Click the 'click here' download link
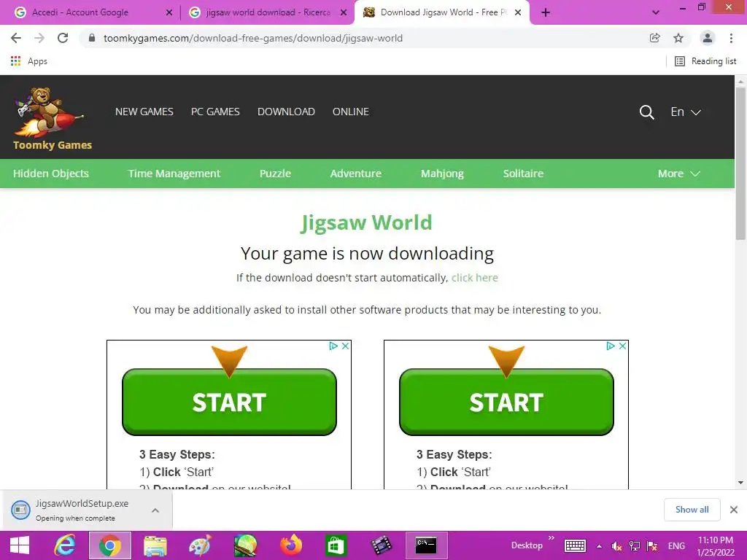The image size is (747, 560). [474, 278]
